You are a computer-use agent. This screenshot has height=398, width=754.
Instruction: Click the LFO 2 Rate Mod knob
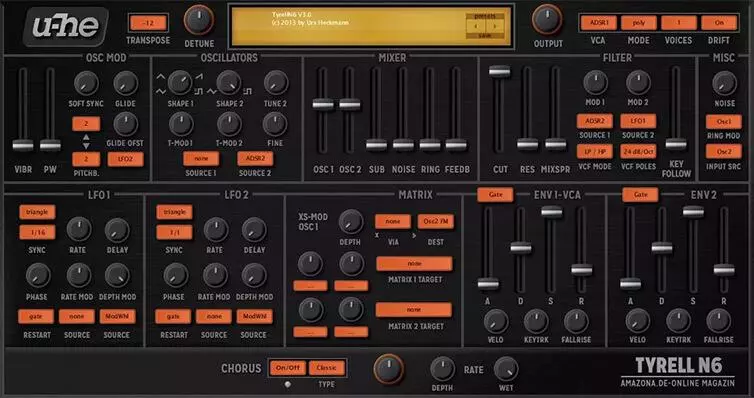point(215,275)
